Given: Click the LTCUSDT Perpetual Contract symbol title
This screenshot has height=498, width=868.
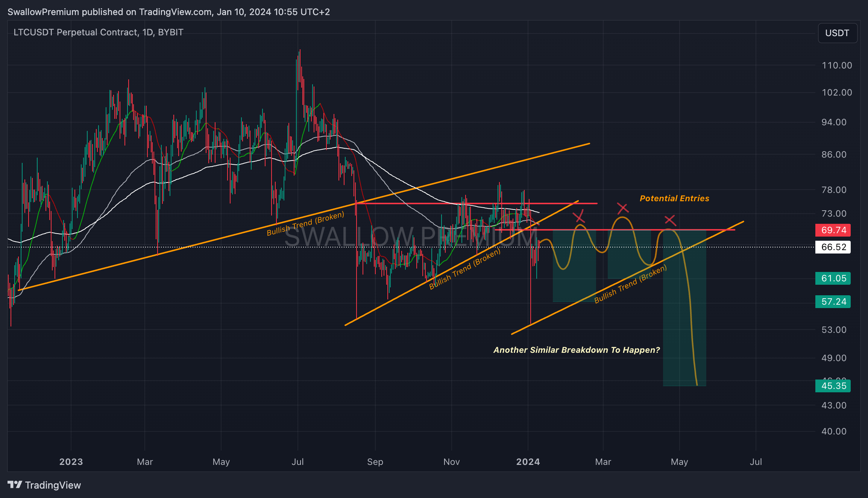Looking at the screenshot, I should tap(98, 32).
